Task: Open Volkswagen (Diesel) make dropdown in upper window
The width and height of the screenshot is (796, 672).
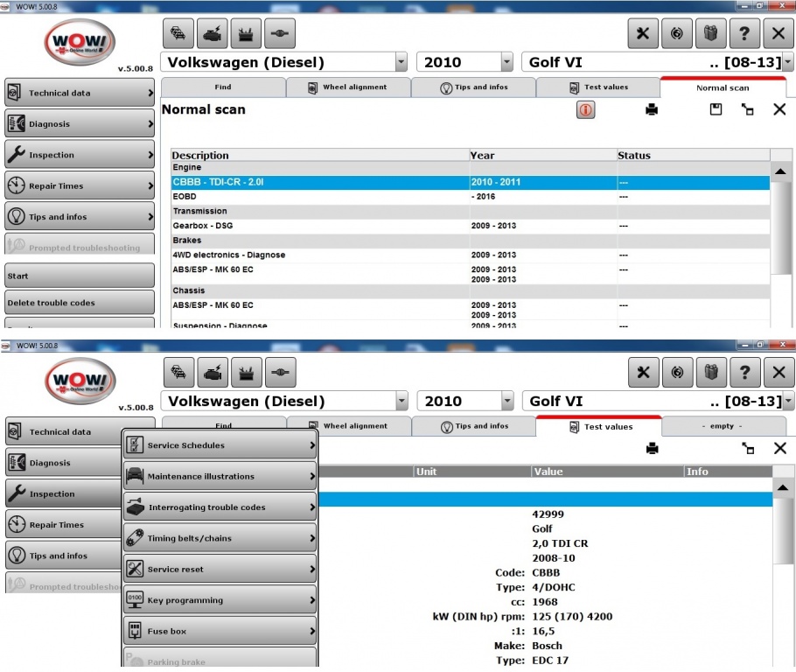Action: 401,62
